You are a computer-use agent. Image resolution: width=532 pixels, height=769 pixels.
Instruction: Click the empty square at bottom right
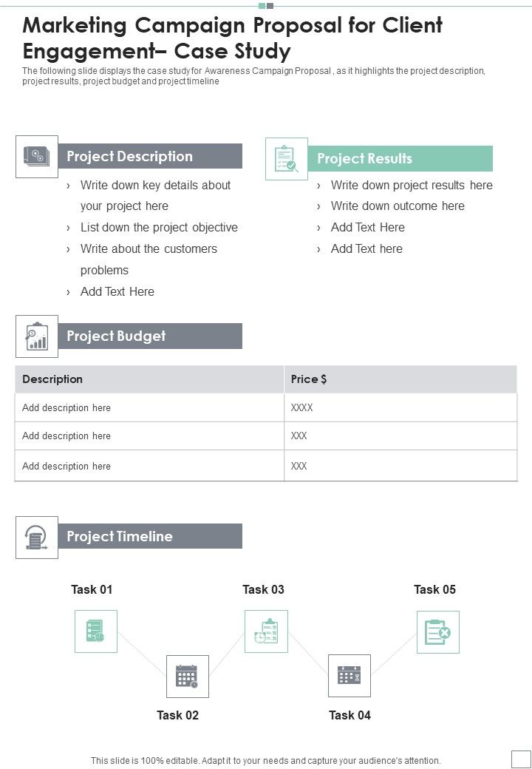coord(521,759)
